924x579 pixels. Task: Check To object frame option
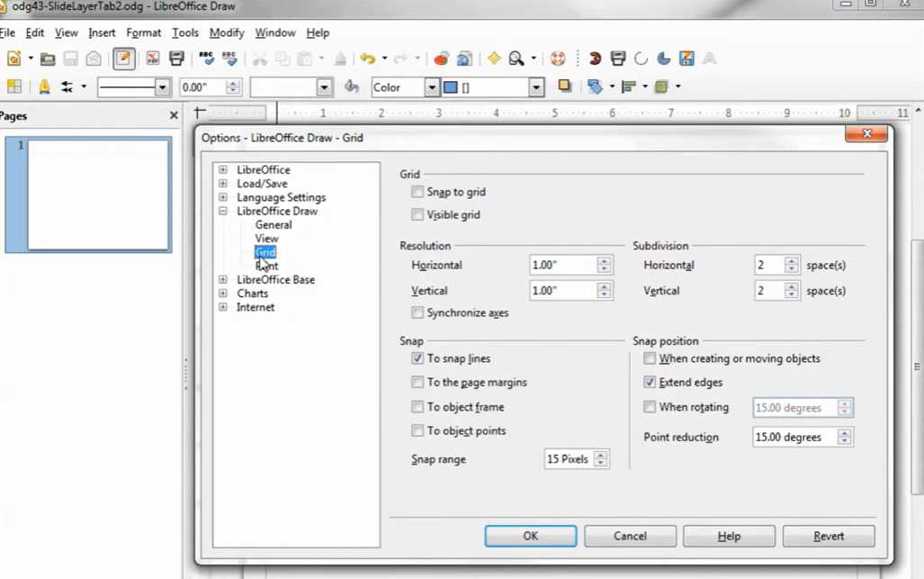(x=417, y=407)
